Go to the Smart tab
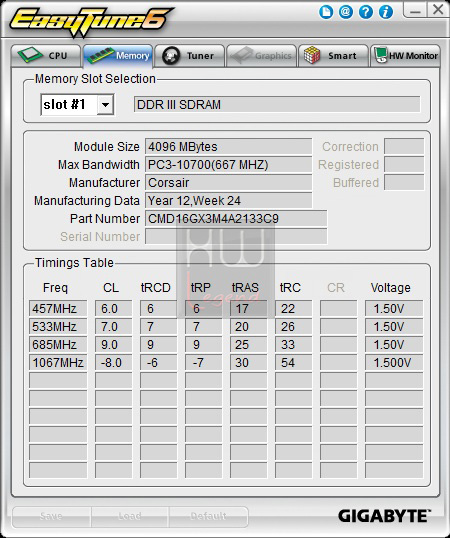Screen dimensions: 450x538 click(x=333, y=56)
